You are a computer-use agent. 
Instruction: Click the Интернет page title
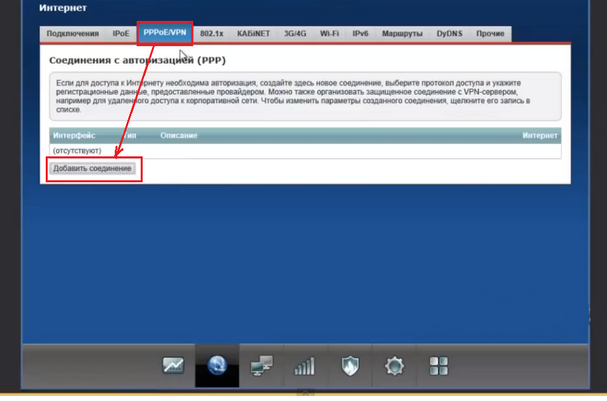tap(63, 8)
